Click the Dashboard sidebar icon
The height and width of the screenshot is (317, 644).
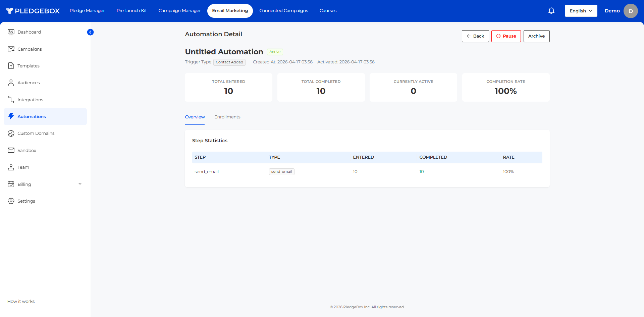11,32
